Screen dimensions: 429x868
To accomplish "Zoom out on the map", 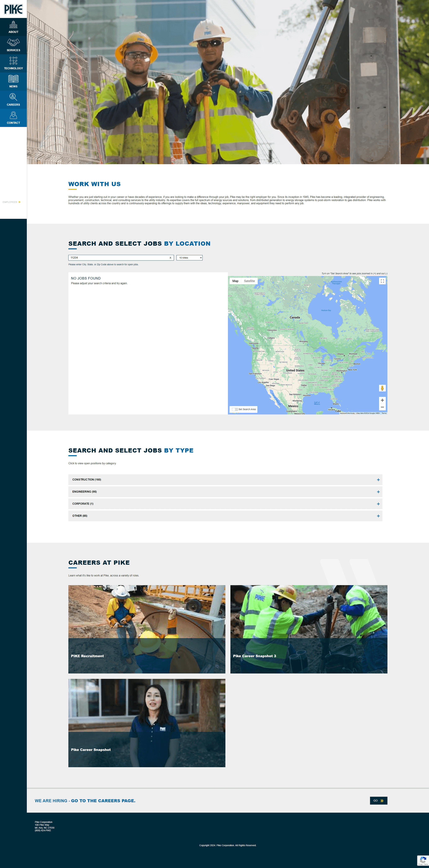I will click(x=382, y=407).
